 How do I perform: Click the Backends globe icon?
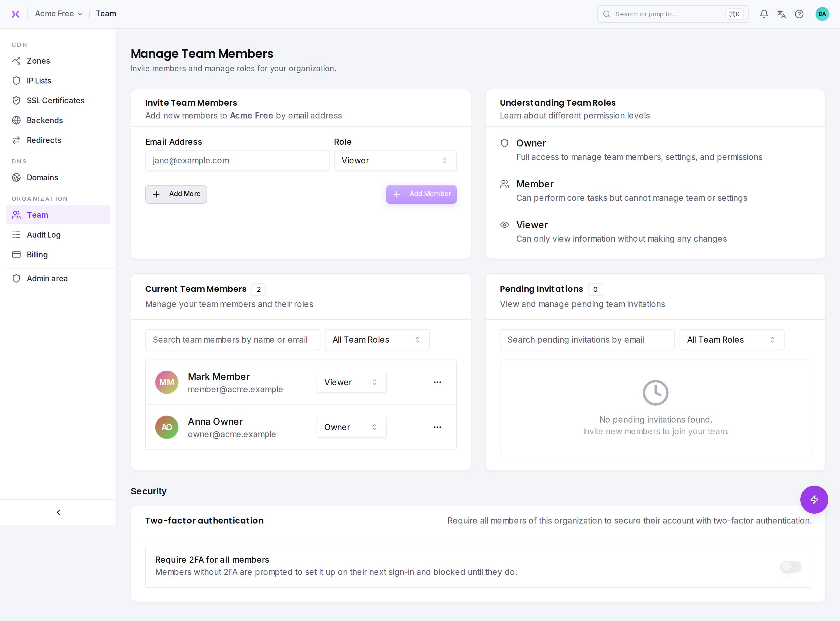(16, 120)
